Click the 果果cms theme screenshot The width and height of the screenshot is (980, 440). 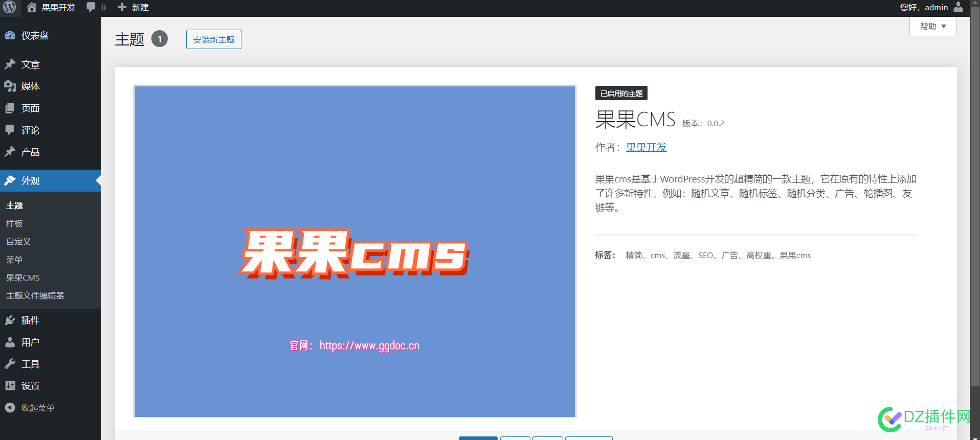(x=355, y=251)
